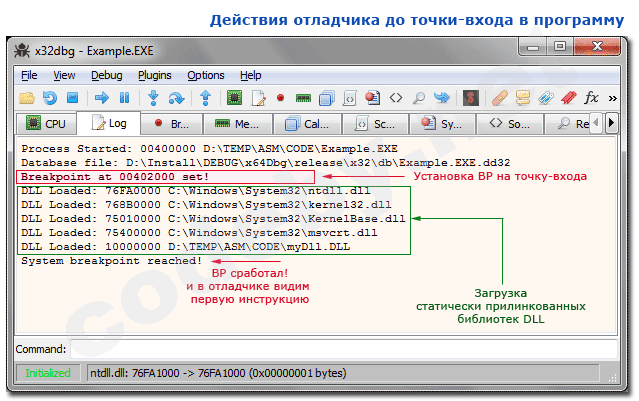The image size is (639, 401).
Task: Switch to the Sc... (Script) tab
Action: (375, 123)
